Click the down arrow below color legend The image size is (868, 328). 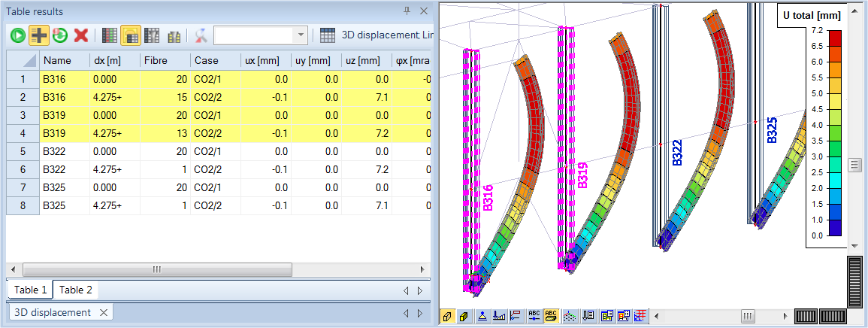click(854, 245)
